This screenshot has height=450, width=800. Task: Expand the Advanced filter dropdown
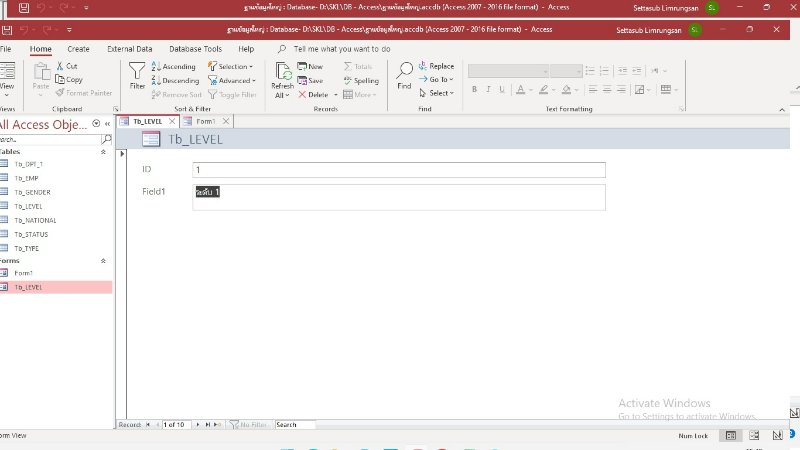pyautogui.click(x=234, y=80)
